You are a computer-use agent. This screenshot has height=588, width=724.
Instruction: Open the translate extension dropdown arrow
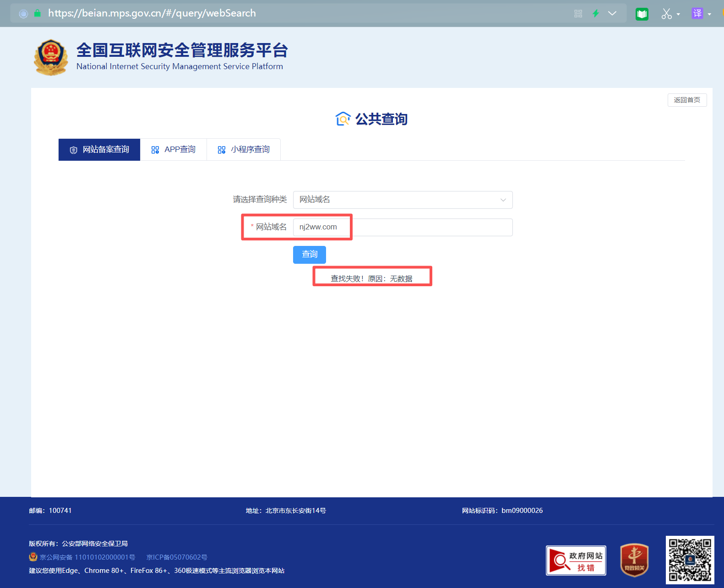tap(709, 14)
